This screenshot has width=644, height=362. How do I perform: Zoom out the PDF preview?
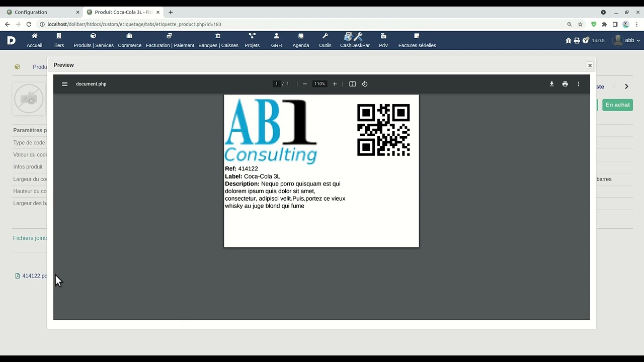point(305,84)
